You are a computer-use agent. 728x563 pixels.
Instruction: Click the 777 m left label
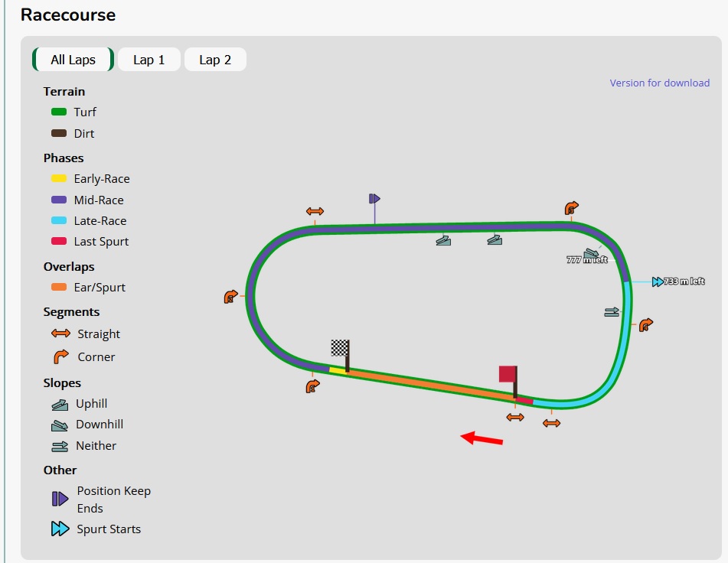pyautogui.click(x=587, y=260)
